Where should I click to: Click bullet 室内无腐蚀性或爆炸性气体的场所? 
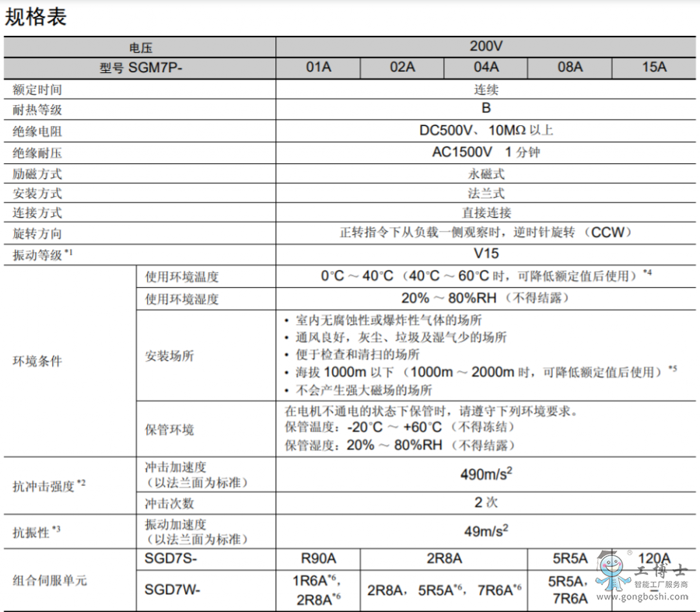(x=383, y=320)
